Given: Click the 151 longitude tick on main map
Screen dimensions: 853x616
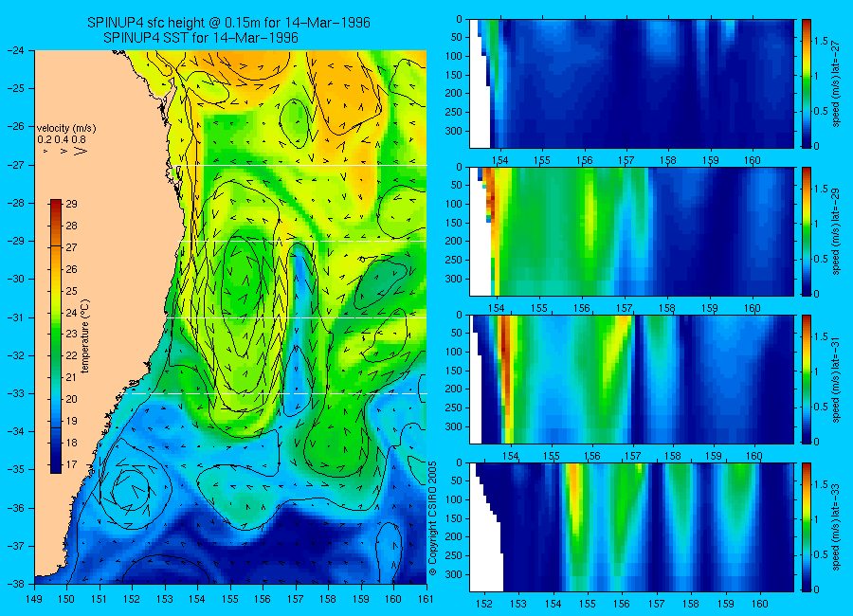Looking at the screenshot, I should point(100,599).
